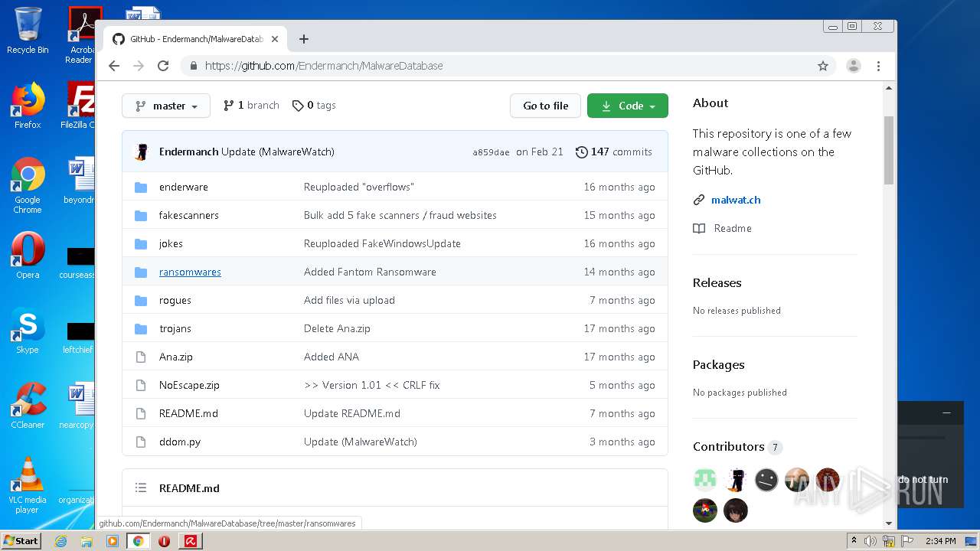Open the enderware folder
This screenshot has height=551, width=980.
point(184,187)
